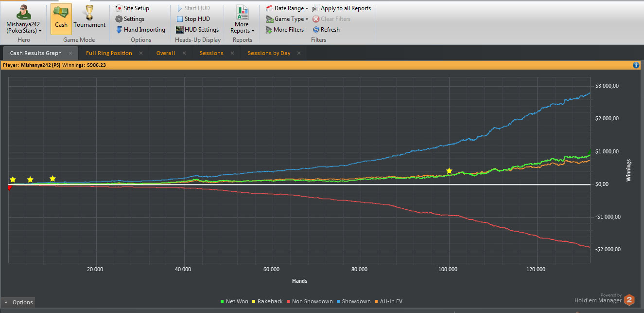Image resolution: width=644 pixels, height=313 pixels.
Task: Open the Date Range dropdown
Action: click(x=287, y=8)
